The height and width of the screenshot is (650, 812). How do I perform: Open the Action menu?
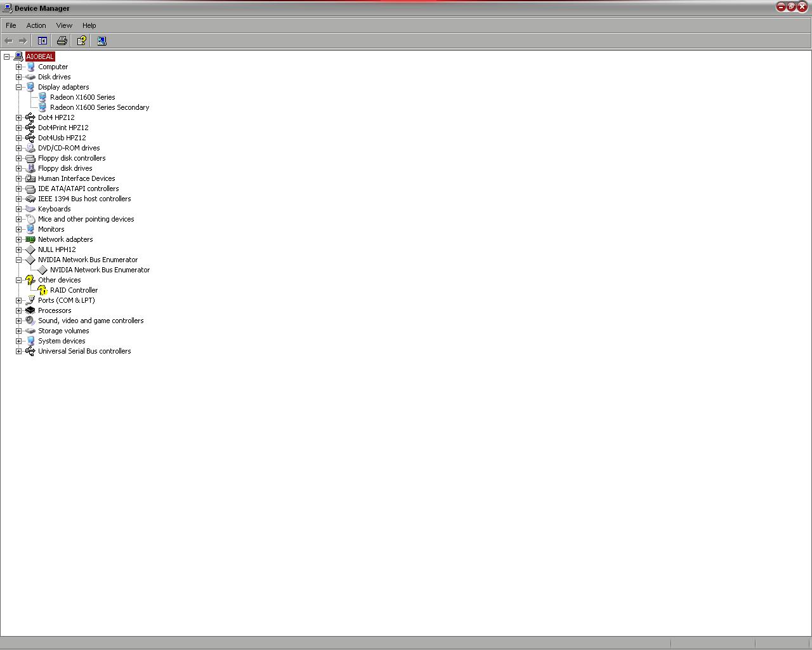(x=36, y=25)
